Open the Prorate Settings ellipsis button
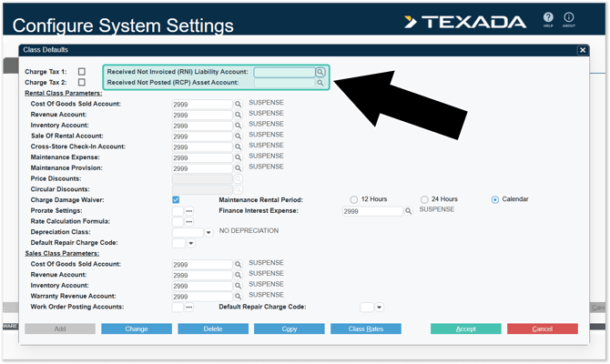 (189, 211)
